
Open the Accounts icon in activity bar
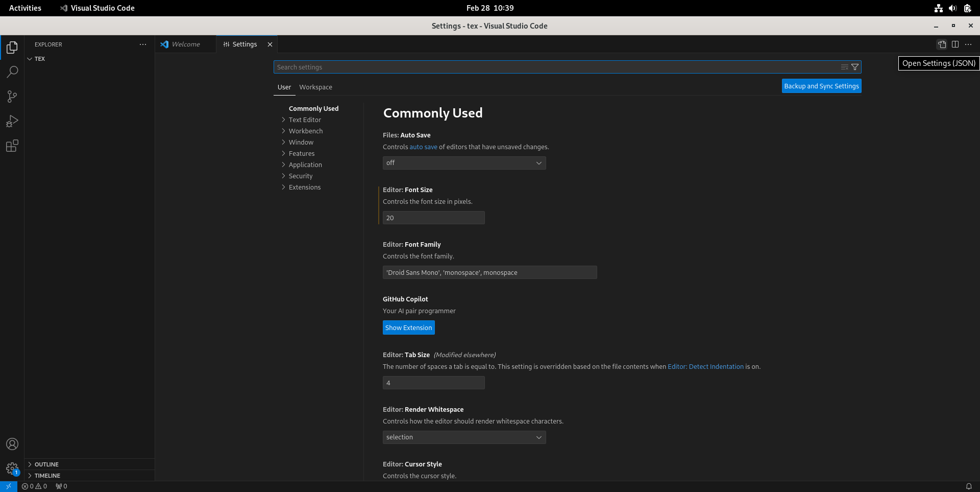point(12,444)
